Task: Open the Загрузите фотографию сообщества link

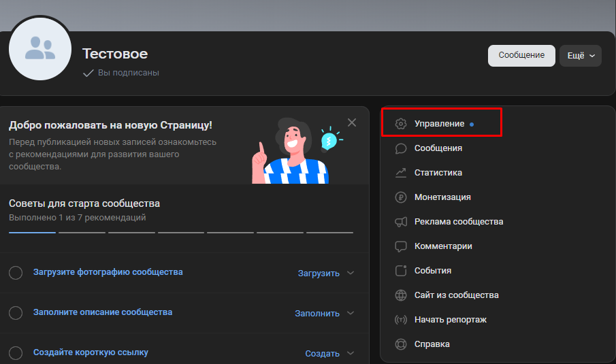Action: pyautogui.click(x=108, y=272)
